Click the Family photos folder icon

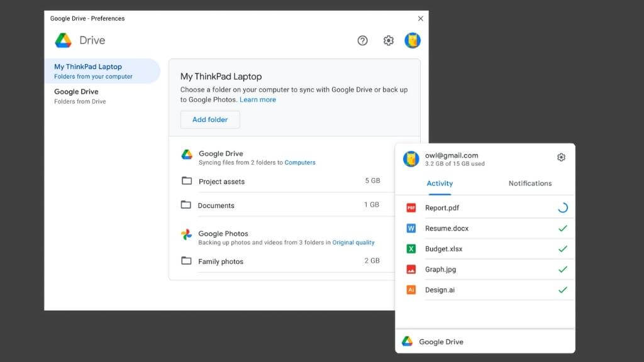[186, 261]
